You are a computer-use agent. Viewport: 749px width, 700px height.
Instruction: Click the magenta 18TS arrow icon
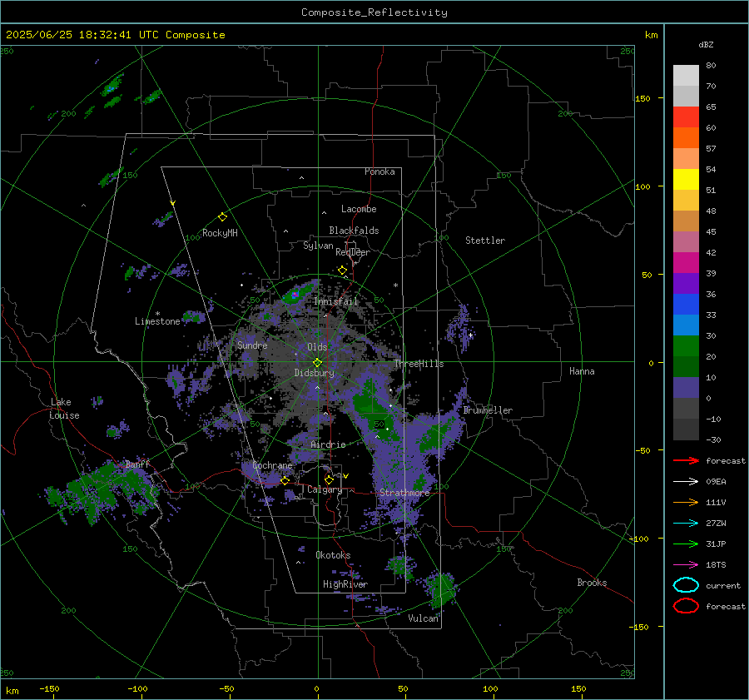pos(686,565)
